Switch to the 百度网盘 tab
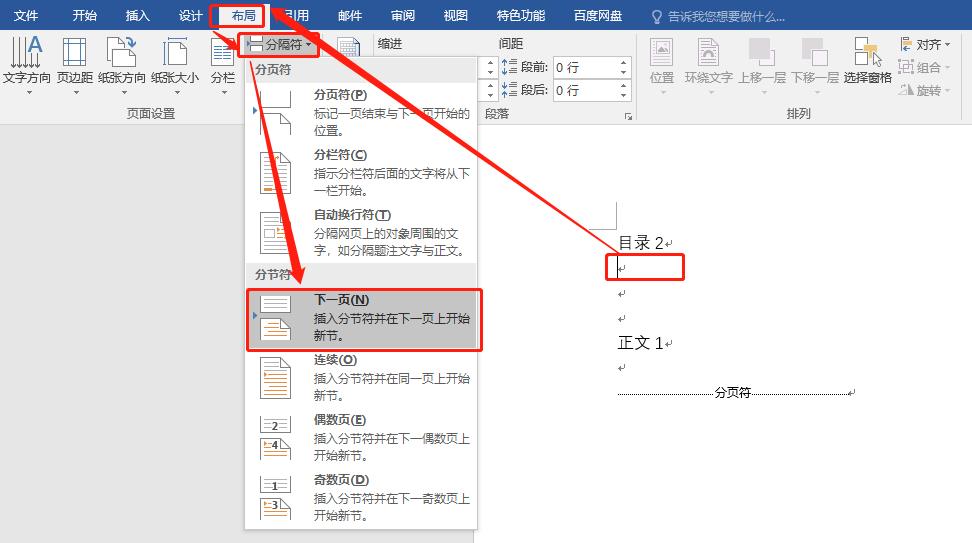Screen dimensions: 972x543 point(598,15)
